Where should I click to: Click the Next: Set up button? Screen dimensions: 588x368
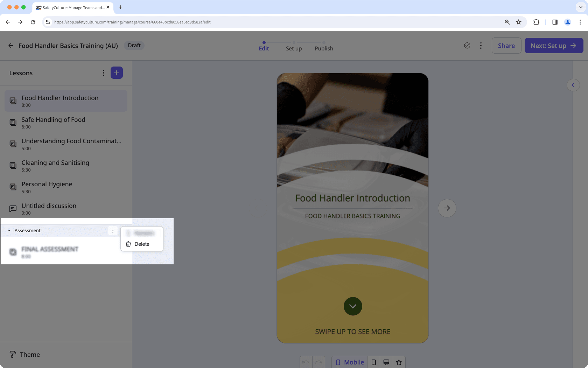(x=554, y=46)
